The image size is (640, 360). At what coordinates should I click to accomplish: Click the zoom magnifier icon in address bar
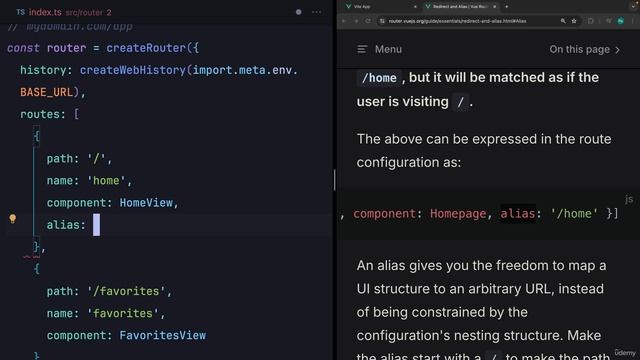(563, 21)
